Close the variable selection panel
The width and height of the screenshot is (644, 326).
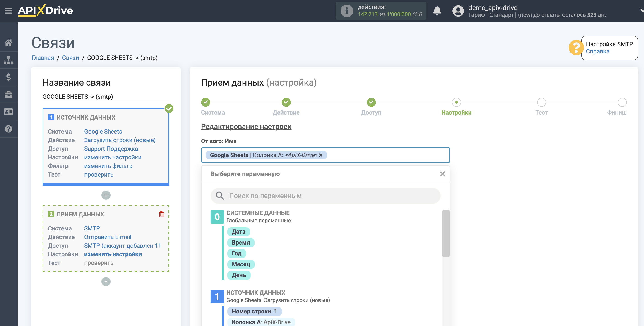[x=442, y=174]
